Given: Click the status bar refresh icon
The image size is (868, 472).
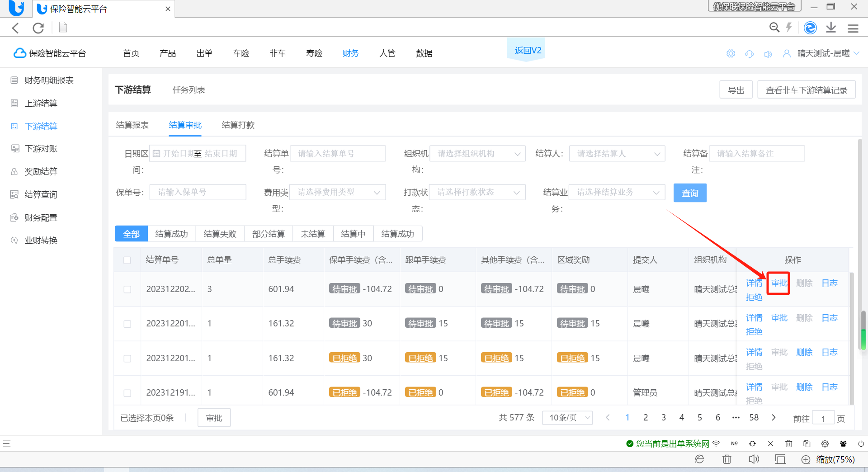Looking at the screenshot, I should click(x=752, y=444).
